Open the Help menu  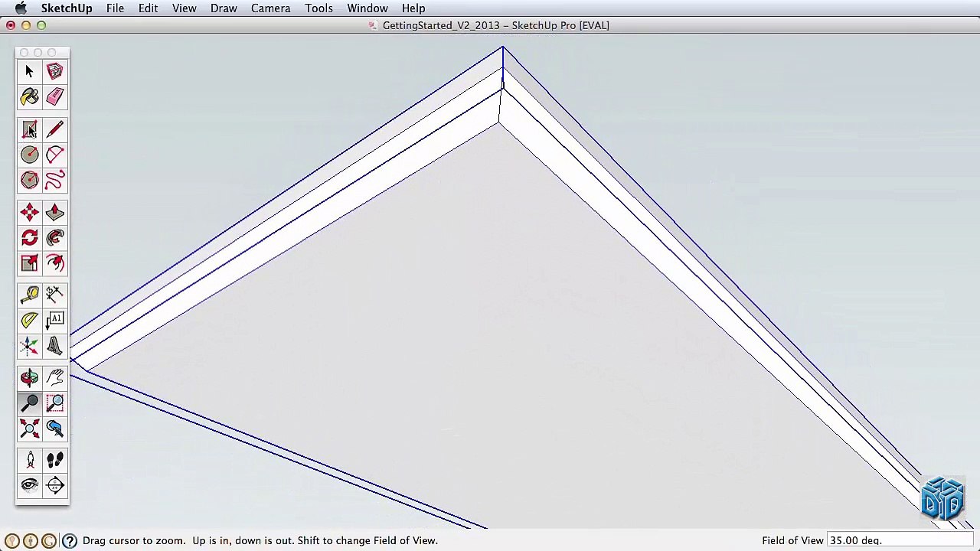click(413, 8)
